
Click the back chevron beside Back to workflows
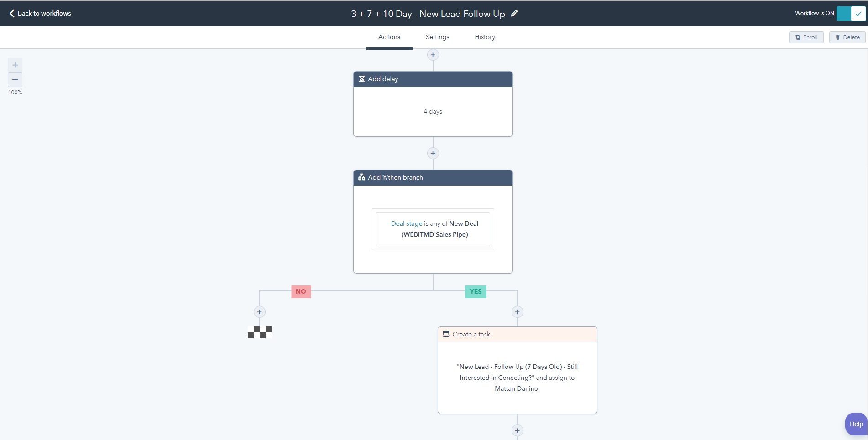(x=11, y=13)
